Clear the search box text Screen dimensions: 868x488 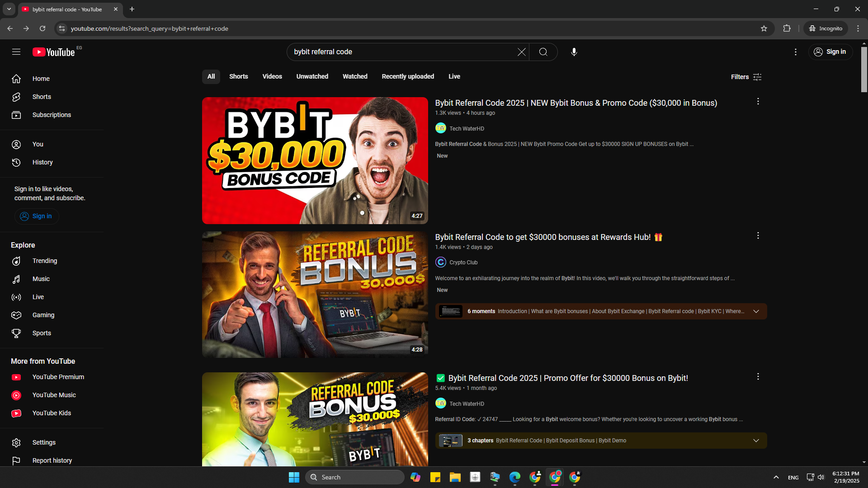click(521, 52)
